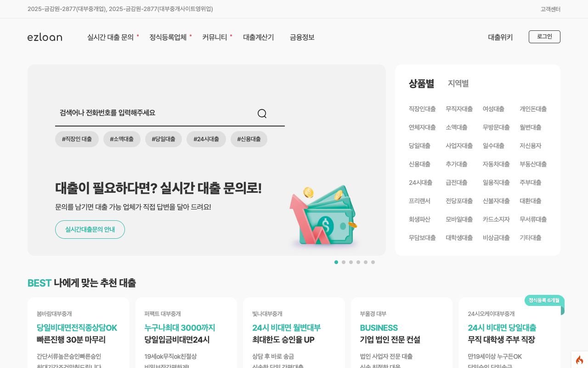
Task: Click the 로그인 button
Action: coord(544,37)
